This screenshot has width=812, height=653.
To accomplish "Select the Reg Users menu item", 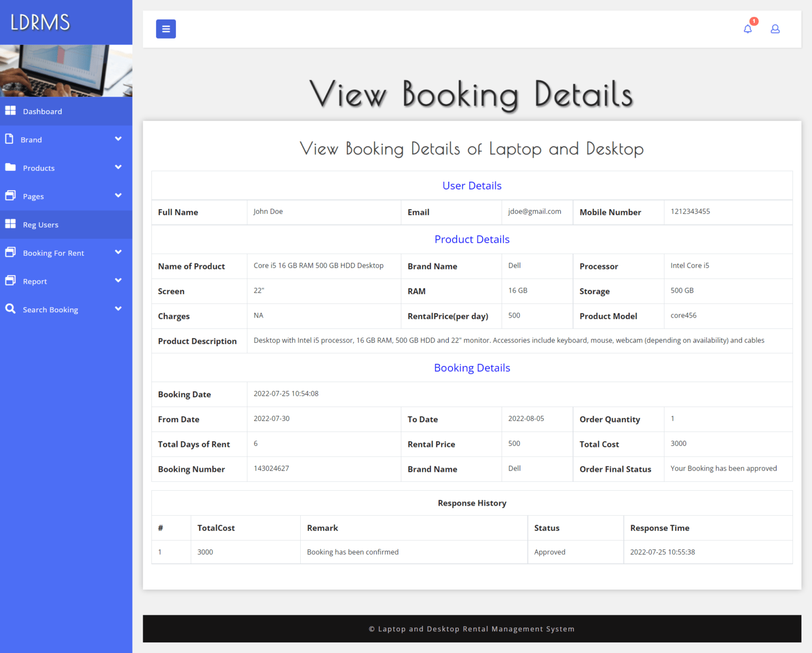I will 41,224.
